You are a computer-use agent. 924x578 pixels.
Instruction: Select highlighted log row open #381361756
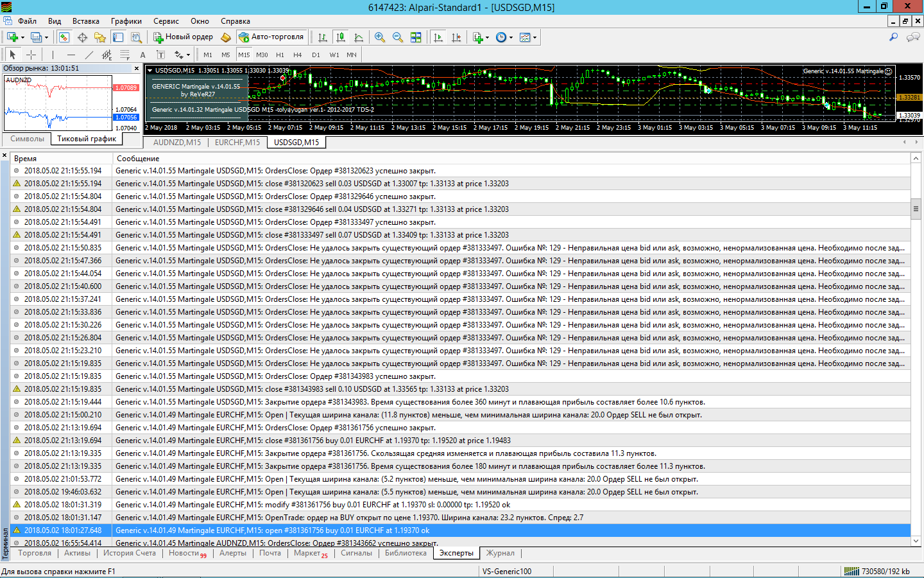[461, 530]
